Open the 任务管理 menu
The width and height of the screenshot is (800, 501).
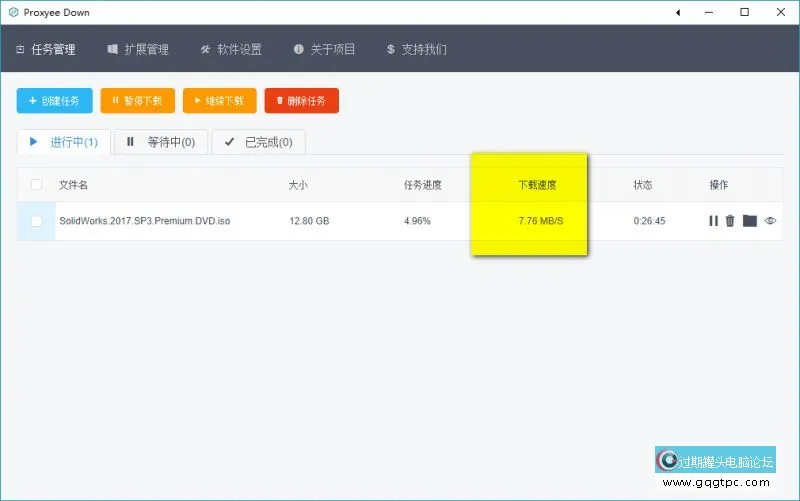tap(46, 49)
